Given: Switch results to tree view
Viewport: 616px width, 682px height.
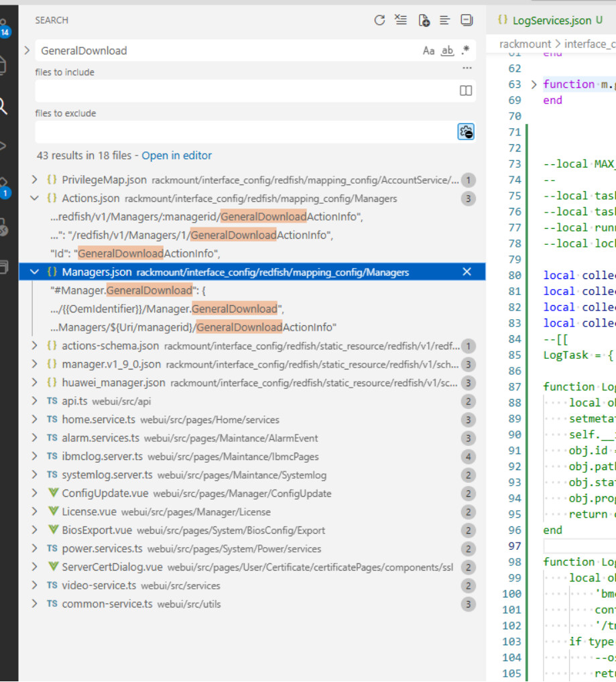Looking at the screenshot, I should [444, 20].
